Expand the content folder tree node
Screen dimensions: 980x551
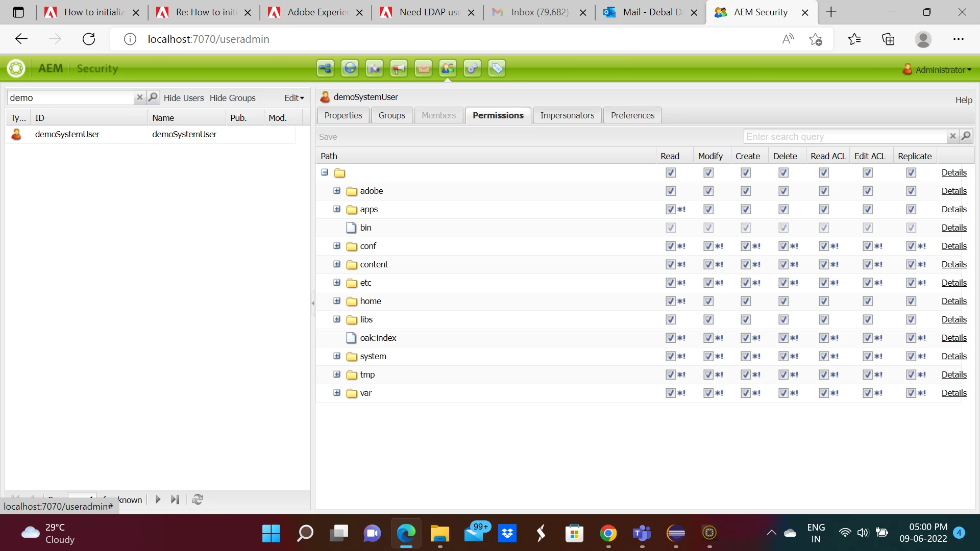pyautogui.click(x=337, y=264)
